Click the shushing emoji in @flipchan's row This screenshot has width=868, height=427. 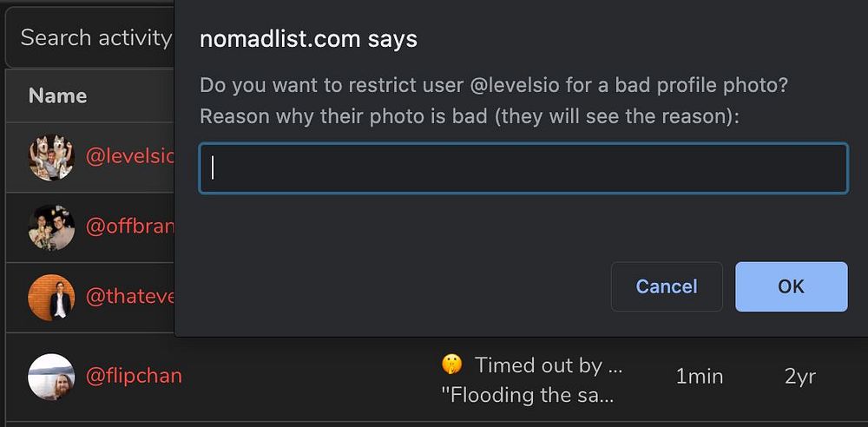(451, 365)
